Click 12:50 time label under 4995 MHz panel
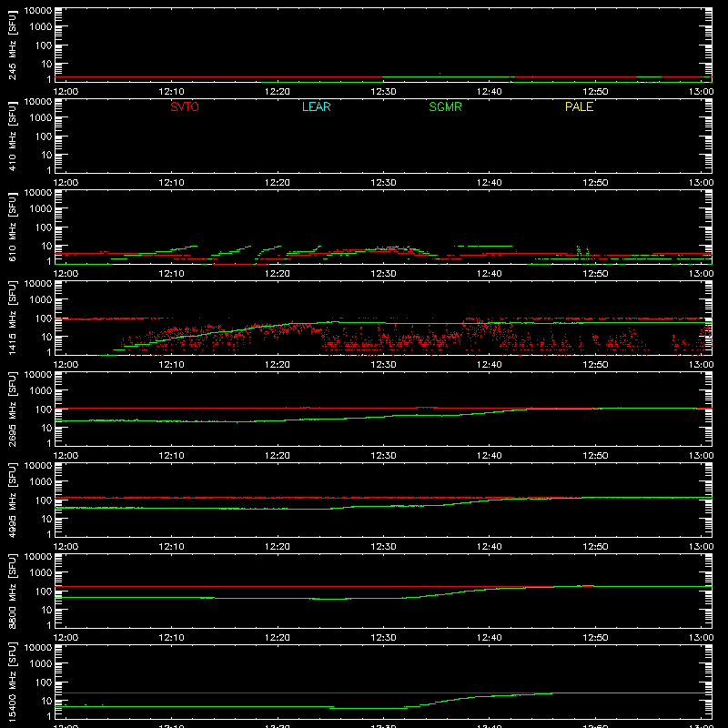Image resolution: width=728 pixels, height=728 pixels. click(x=595, y=547)
